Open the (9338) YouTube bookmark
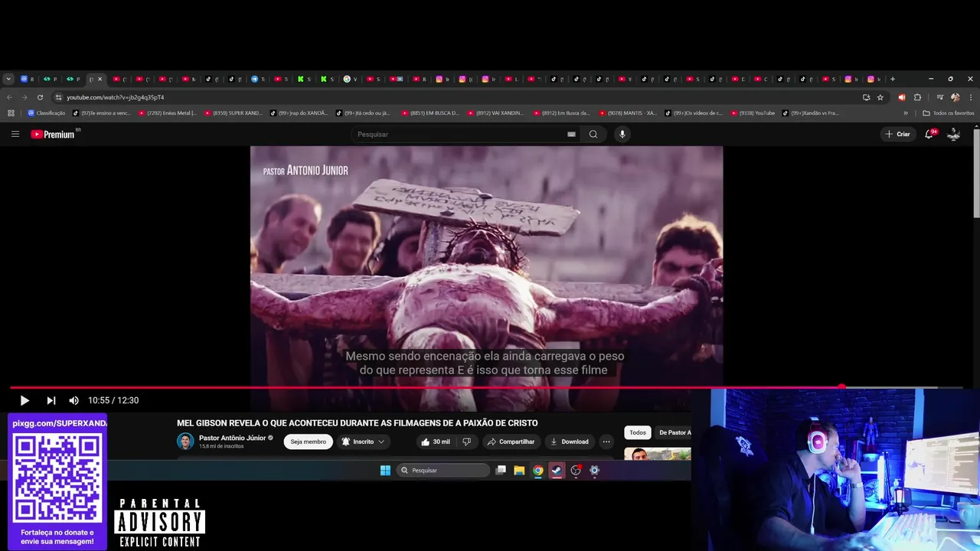The height and width of the screenshot is (551, 980). pyautogui.click(x=753, y=112)
